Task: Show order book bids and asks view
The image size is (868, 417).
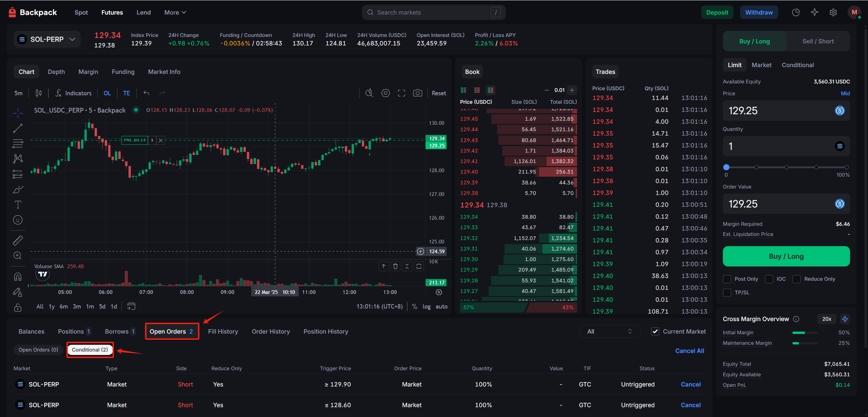Action: pyautogui.click(x=491, y=90)
